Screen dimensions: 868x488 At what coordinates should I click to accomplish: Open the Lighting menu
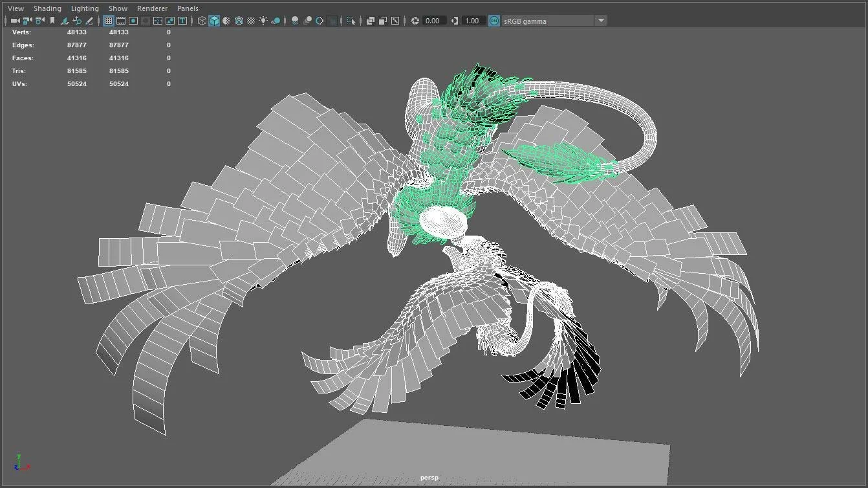(85, 8)
